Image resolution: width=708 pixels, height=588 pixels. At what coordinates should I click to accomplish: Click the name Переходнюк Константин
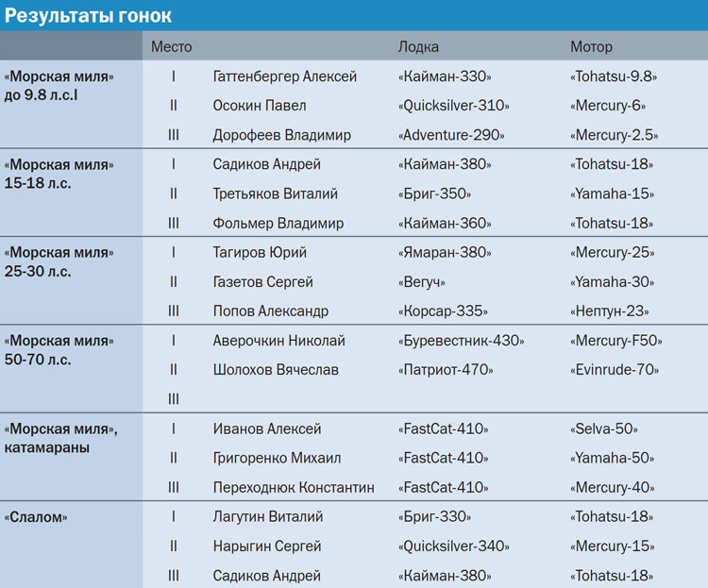pos(294,487)
